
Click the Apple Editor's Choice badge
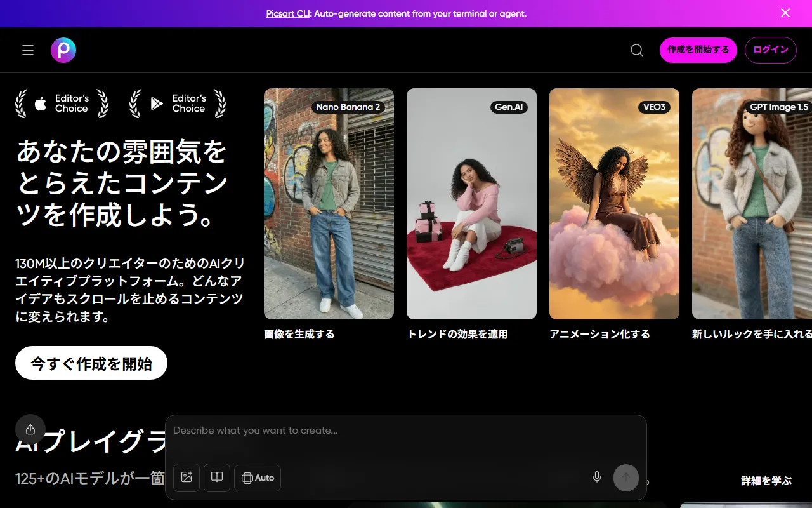pyautogui.click(x=62, y=104)
